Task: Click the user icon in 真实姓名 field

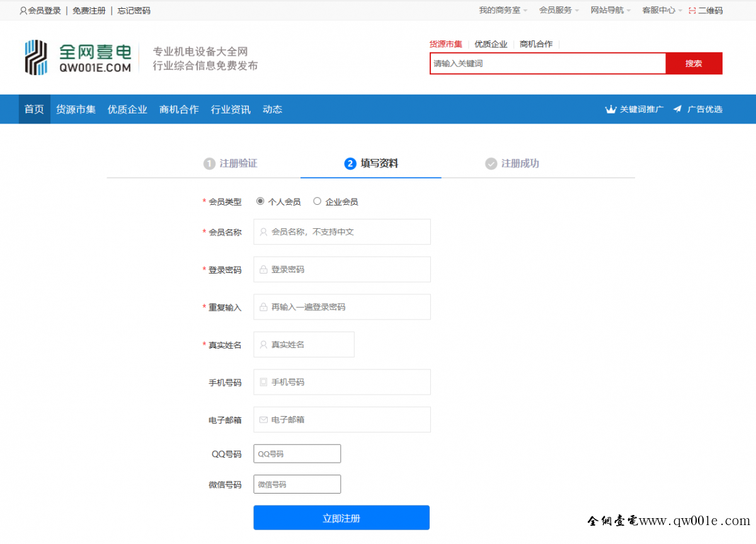Action: [x=263, y=345]
